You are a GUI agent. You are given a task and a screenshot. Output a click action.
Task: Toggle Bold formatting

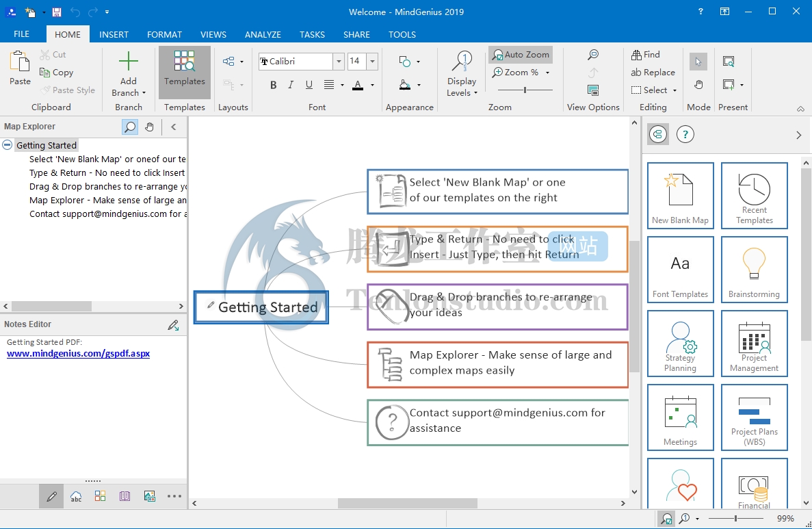pyautogui.click(x=273, y=85)
